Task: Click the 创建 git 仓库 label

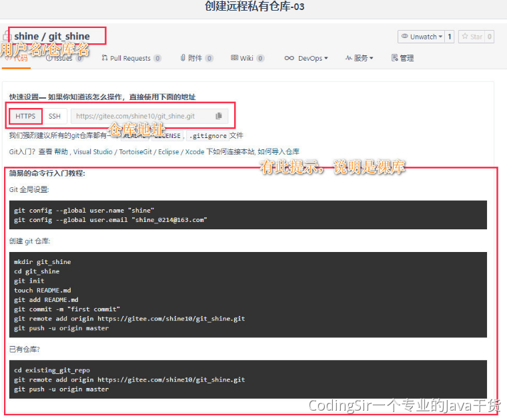Action: coord(30,241)
